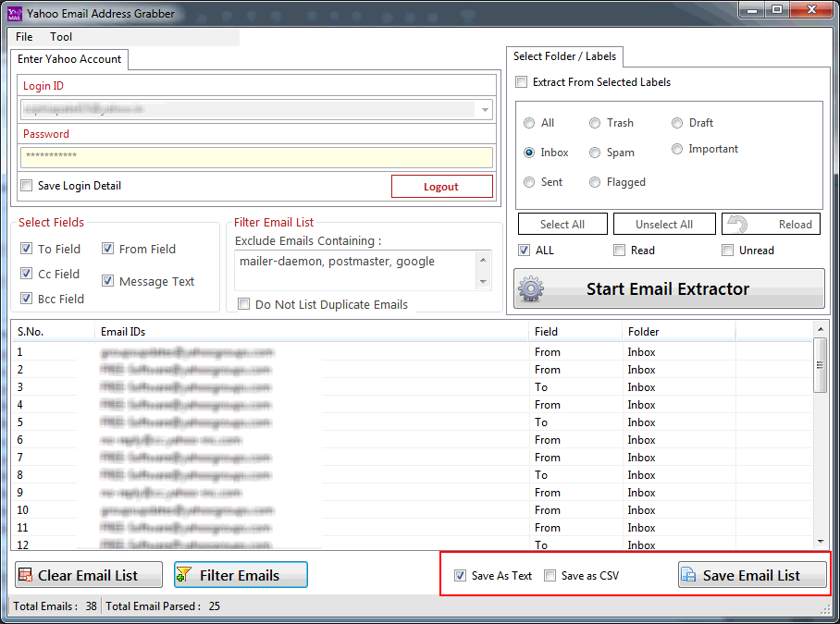Check Extract From Selected Labels
The image size is (840, 624).
click(x=521, y=82)
